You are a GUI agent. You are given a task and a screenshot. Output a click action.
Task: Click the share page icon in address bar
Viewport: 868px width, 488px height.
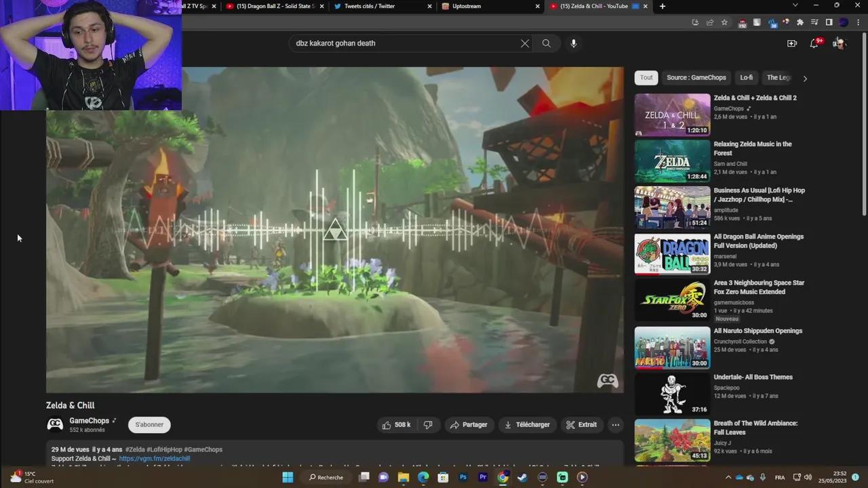(710, 22)
